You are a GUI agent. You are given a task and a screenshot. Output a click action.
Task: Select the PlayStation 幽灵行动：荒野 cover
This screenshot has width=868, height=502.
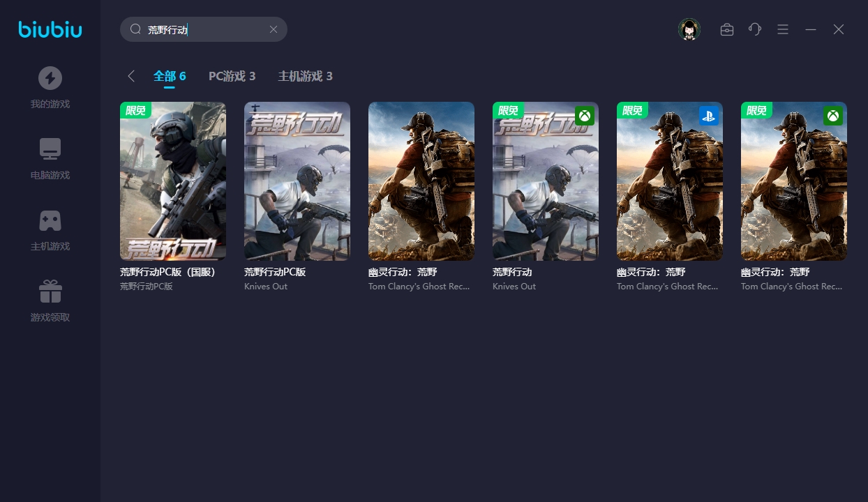click(x=670, y=181)
